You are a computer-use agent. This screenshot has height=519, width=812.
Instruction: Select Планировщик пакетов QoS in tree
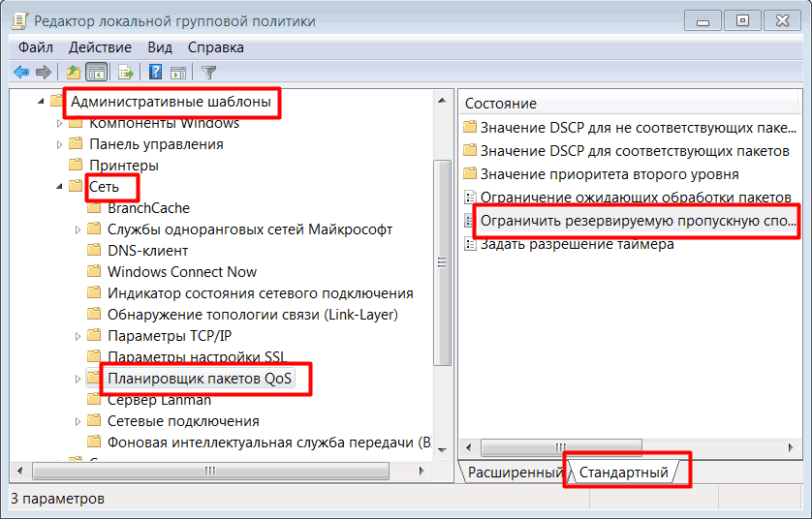point(204,379)
